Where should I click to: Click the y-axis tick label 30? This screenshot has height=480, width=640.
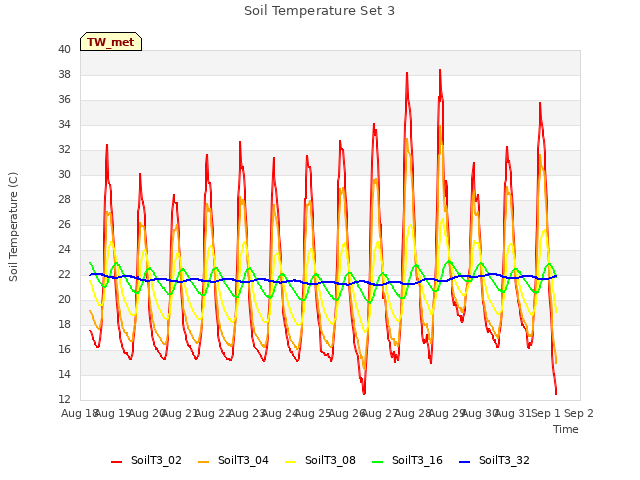64,175
